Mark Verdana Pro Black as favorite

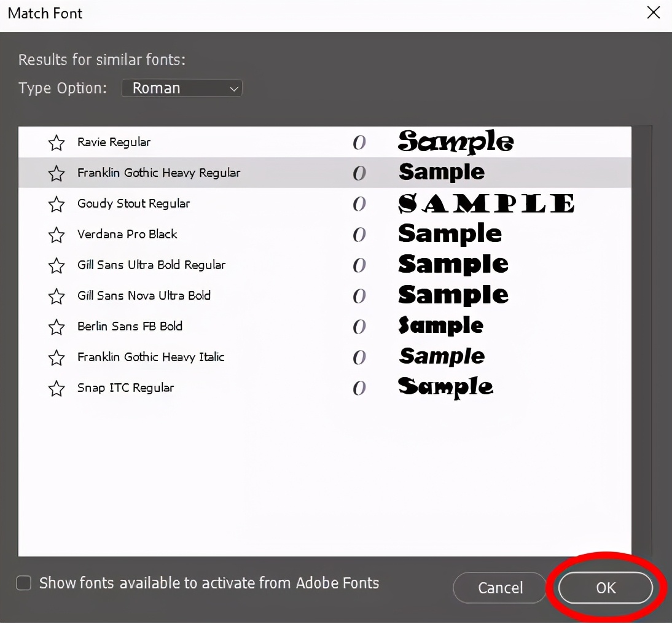[57, 235]
